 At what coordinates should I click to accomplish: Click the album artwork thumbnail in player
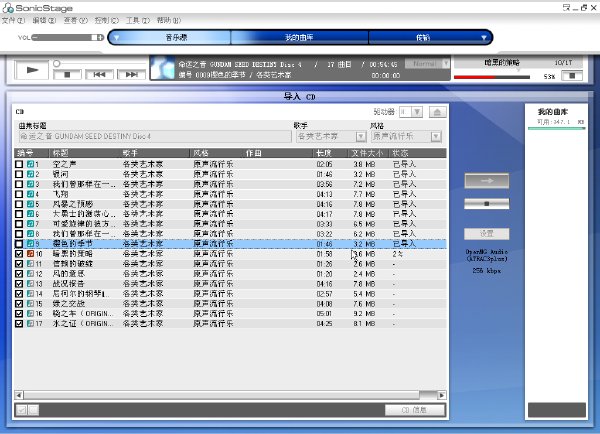click(161, 68)
